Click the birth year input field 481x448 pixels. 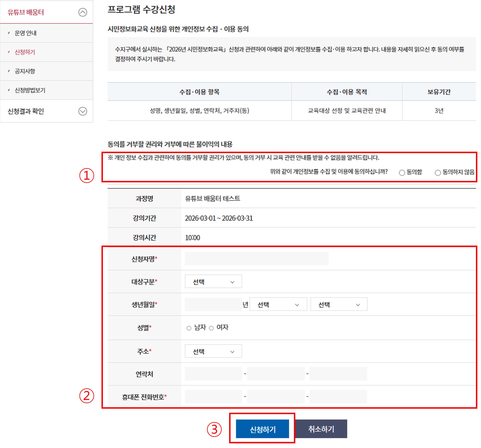point(213,304)
